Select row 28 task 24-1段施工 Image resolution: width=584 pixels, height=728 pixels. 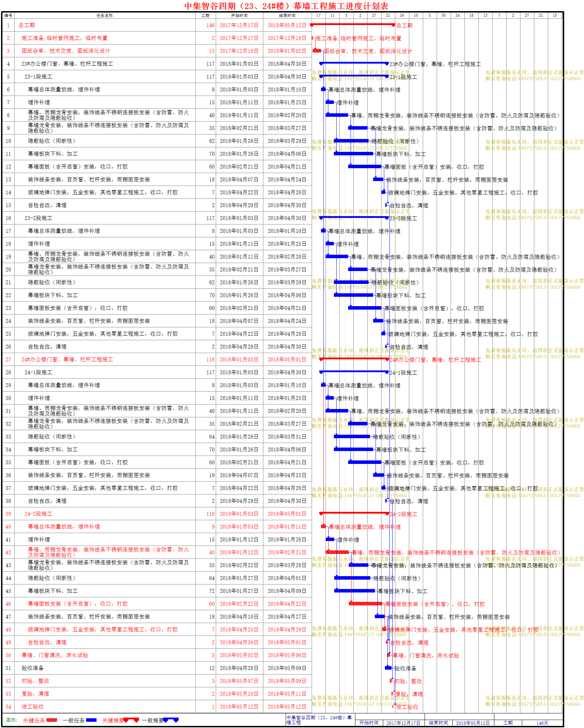pos(38,372)
